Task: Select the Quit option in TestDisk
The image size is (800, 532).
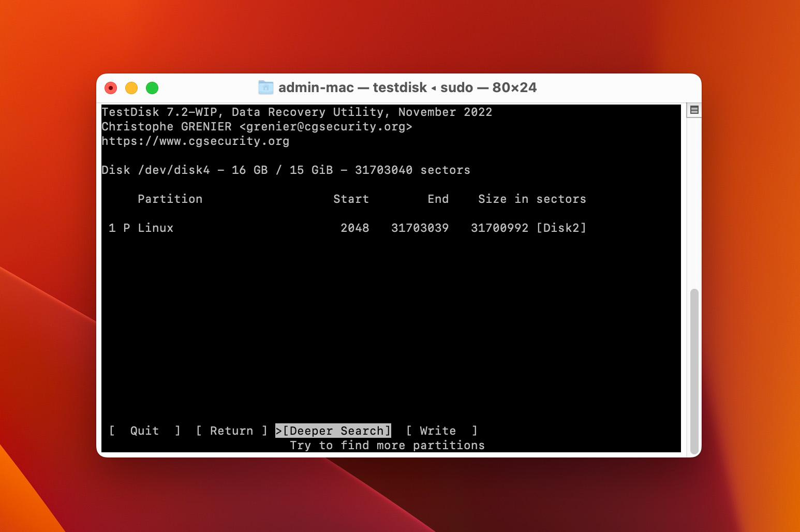Action: (x=145, y=431)
